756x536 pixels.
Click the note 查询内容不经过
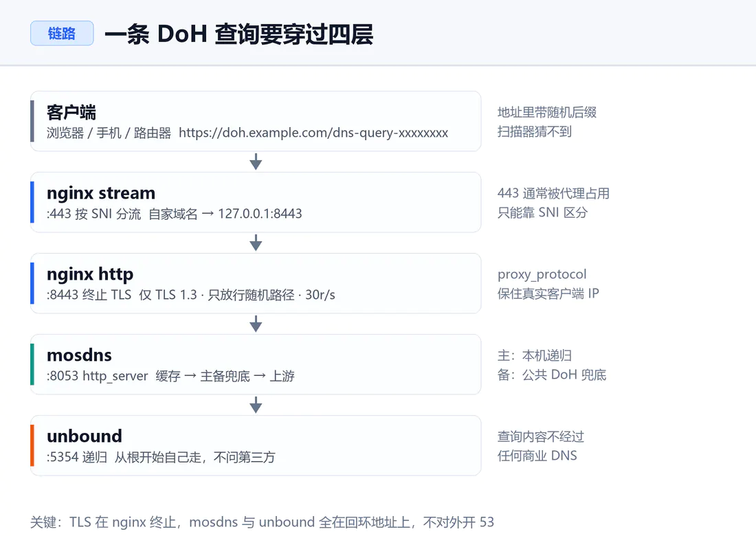point(541,437)
